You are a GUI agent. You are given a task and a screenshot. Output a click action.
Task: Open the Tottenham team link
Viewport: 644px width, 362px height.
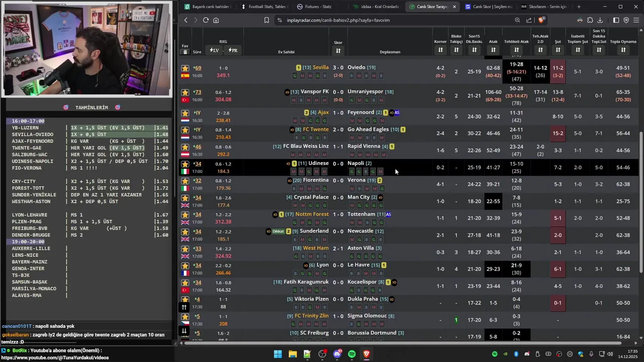pos(361,214)
